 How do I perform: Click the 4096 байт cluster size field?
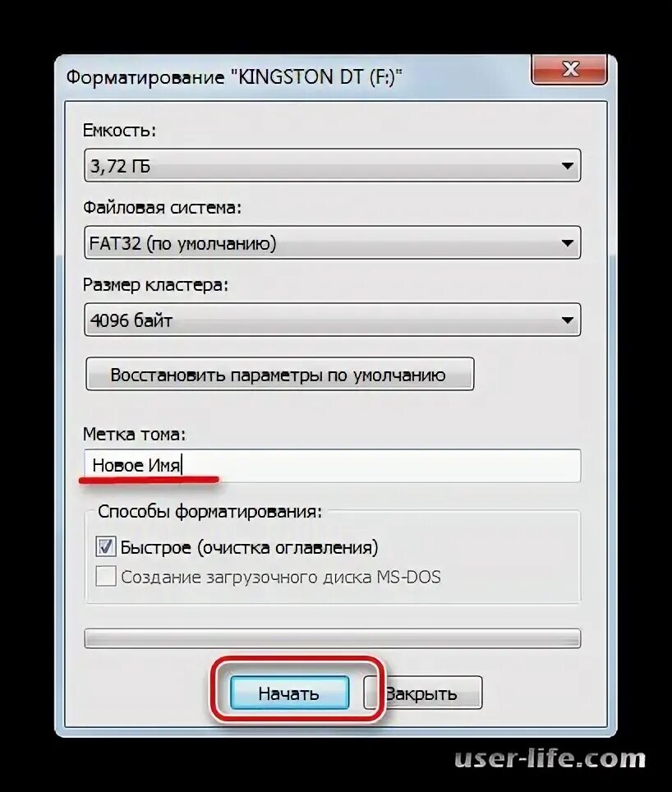coord(332,320)
